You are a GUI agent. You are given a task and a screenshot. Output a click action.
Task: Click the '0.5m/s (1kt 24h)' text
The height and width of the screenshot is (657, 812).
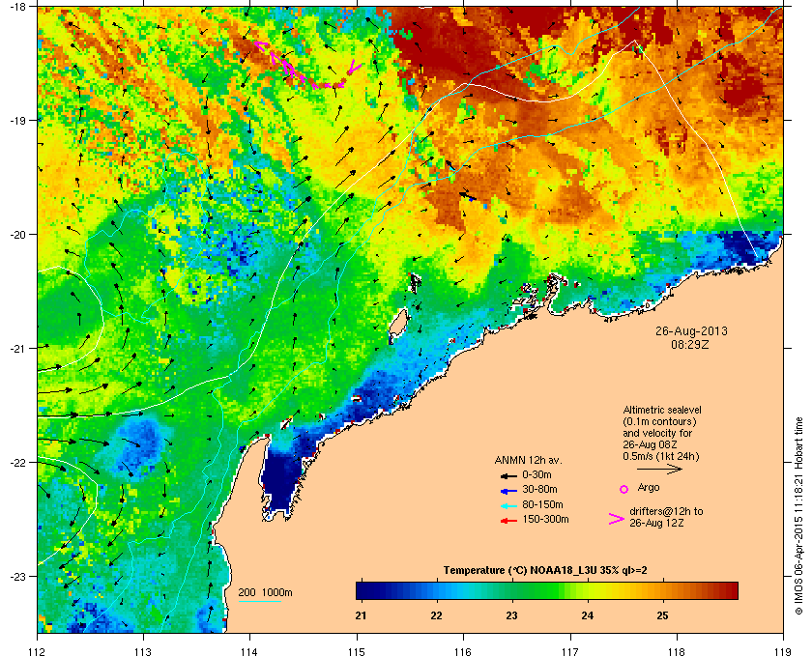tap(660, 457)
